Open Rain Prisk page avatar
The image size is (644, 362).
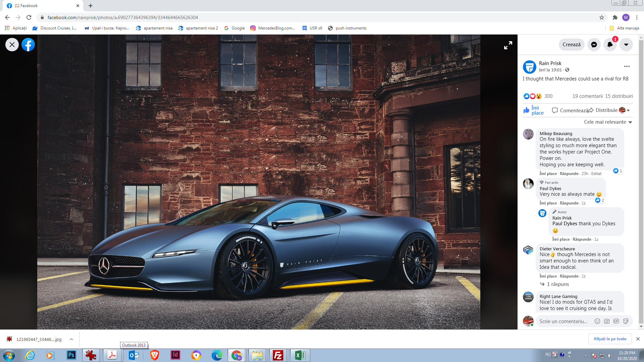[530, 67]
